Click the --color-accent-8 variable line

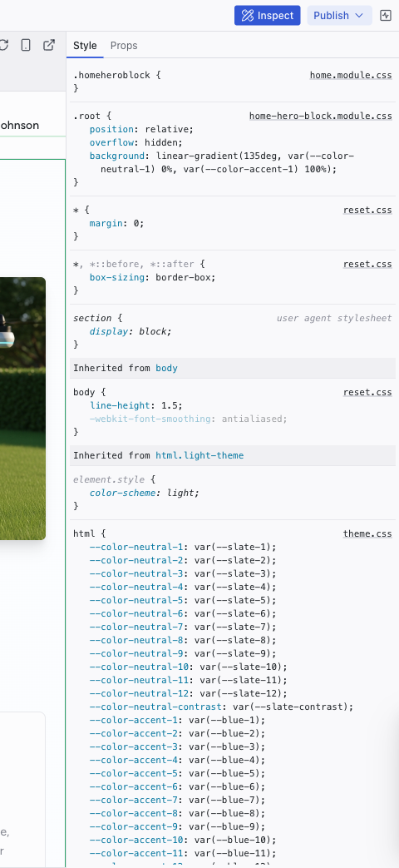tap(177, 813)
